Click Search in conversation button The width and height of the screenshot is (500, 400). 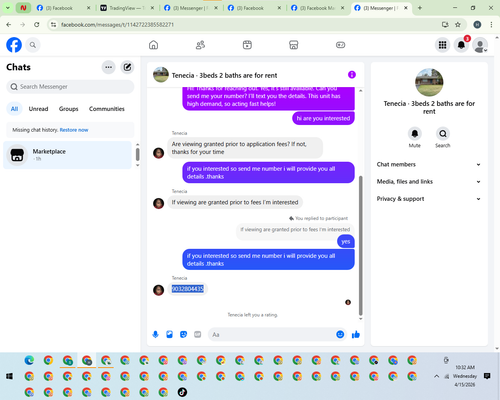pos(443,134)
